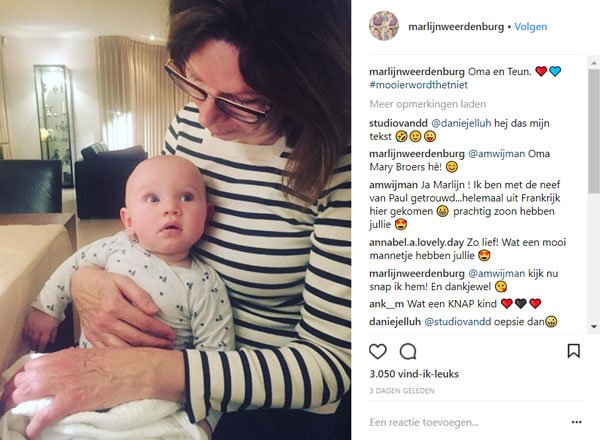Follow the account with Volgen
The height and width of the screenshot is (440, 600).
point(530,27)
